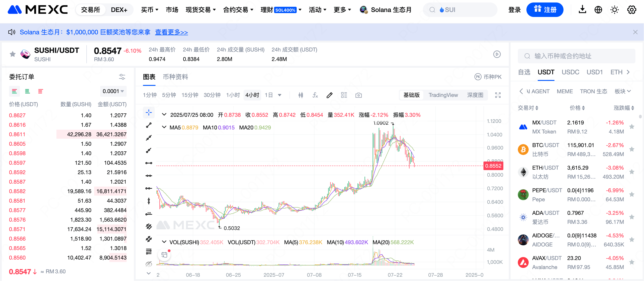Select the 1小时 timeframe

(233, 95)
